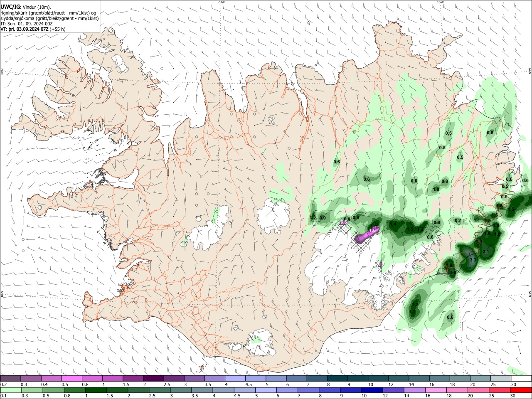Click the pale gray 25 swatch in the top legend row

point(500,379)
